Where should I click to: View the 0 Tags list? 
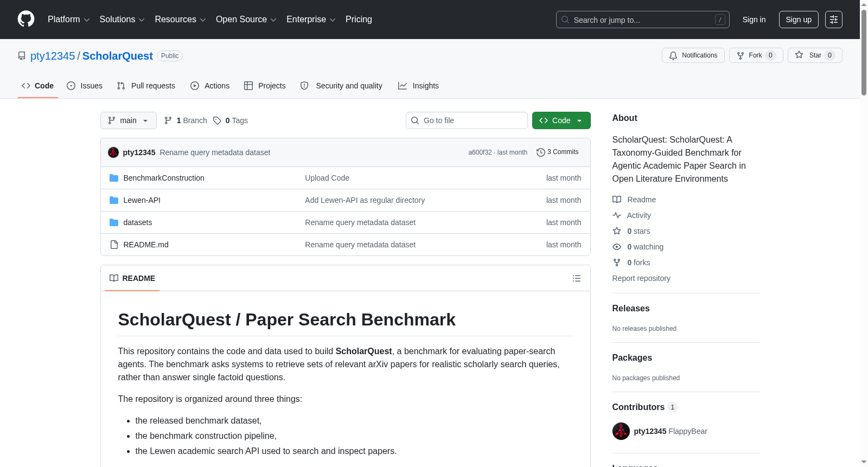click(231, 120)
